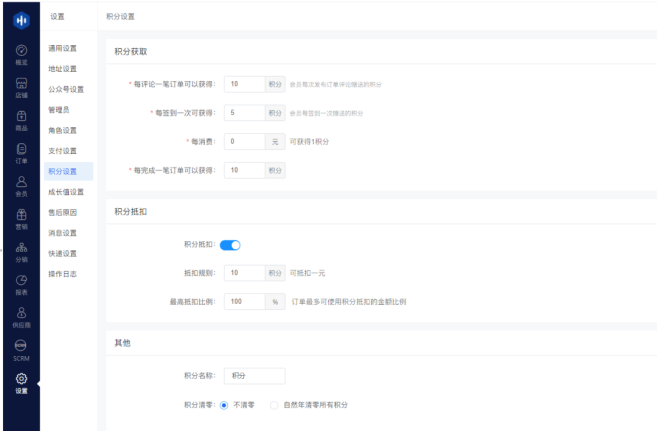This screenshot has height=431, width=658.
Task: Open the 供应商 supplier sidebar icon
Action: tap(21, 316)
